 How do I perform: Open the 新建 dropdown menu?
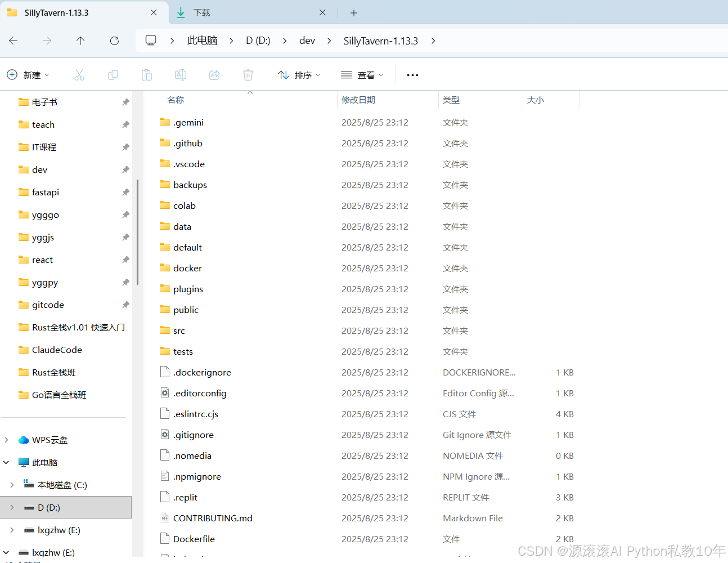(28, 75)
